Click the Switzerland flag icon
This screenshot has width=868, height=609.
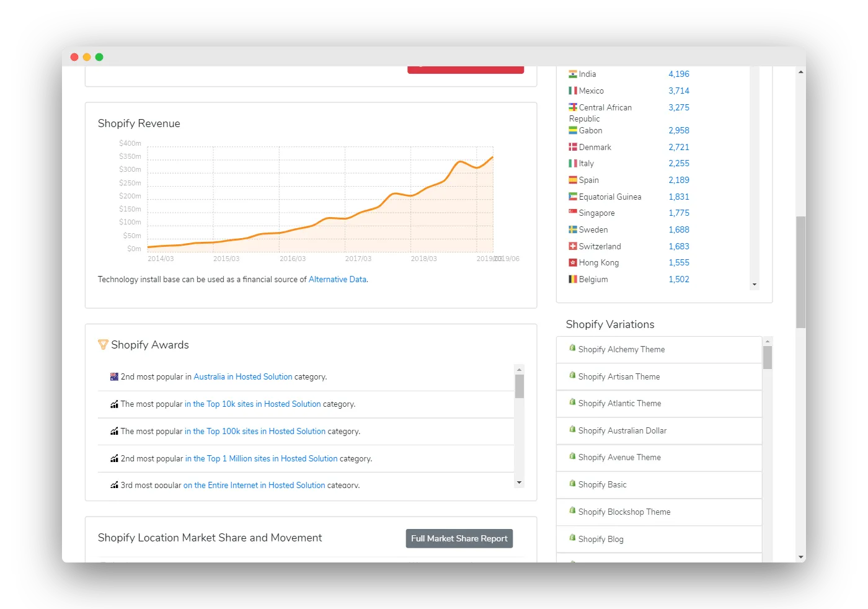click(573, 246)
